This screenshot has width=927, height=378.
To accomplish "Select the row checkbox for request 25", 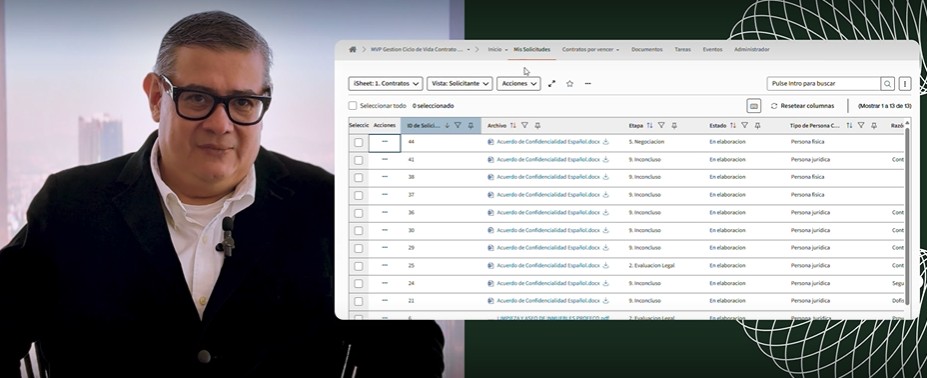I will click(358, 266).
